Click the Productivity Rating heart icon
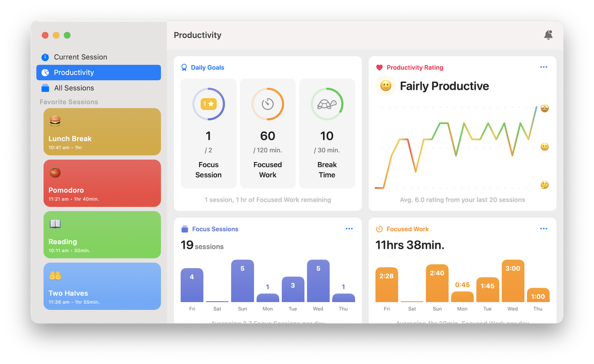This screenshot has width=594, height=364. 379,67
